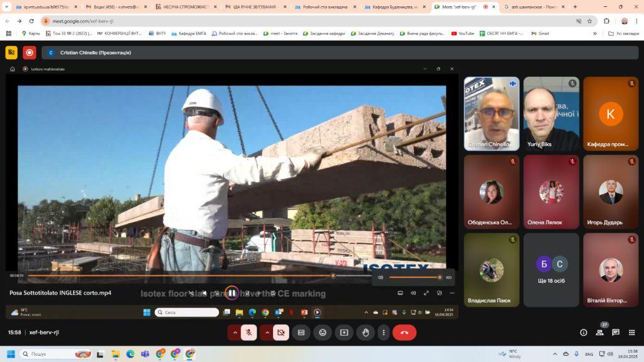Show the people list with the 27 badge
644x362 pixels.
click(600, 332)
